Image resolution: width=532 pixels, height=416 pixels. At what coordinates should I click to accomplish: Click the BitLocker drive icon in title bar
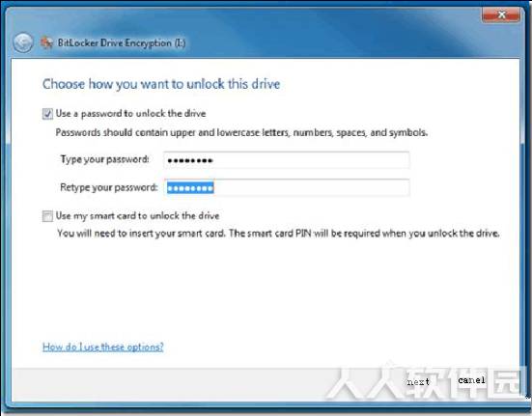click(46, 42)
